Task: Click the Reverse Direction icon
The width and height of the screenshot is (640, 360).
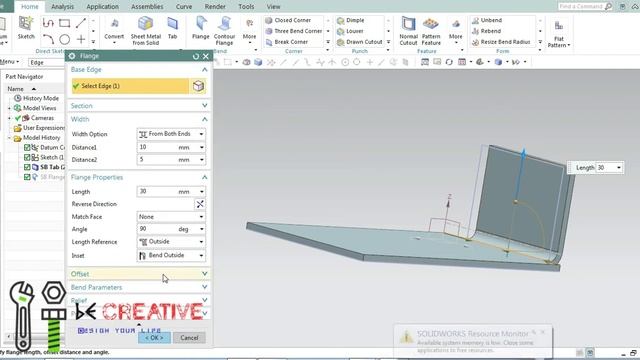Action: tap(200, 204)
